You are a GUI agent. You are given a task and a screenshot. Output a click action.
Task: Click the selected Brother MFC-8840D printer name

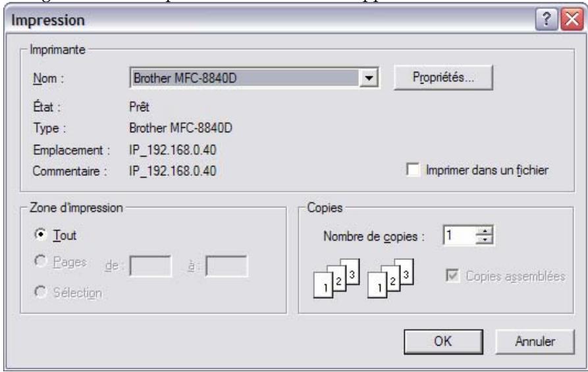coord(185,78)
